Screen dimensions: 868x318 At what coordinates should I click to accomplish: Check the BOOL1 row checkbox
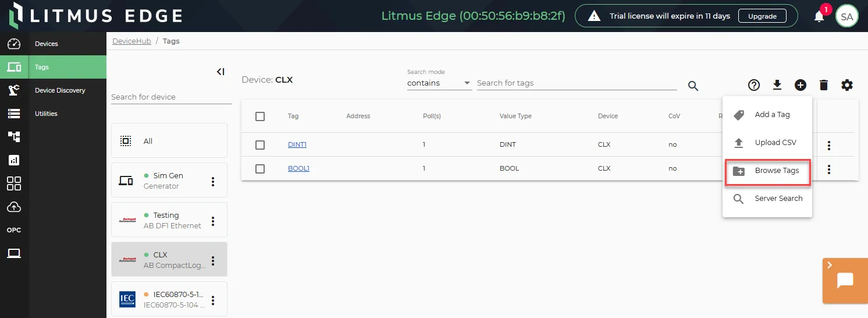click(260, 169)
